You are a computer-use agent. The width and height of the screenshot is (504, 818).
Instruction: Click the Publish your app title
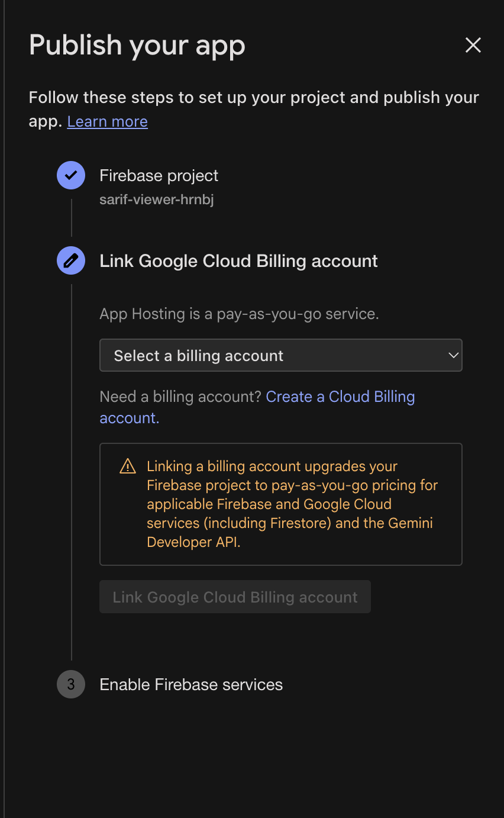coord(137,46)
